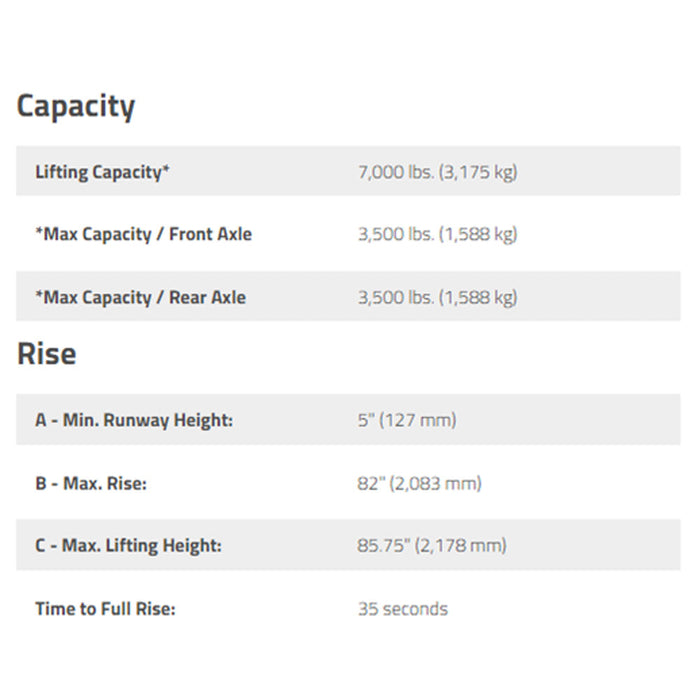Select the Time to Full Rise label
700x700 pixels.
tap(105, 609)
